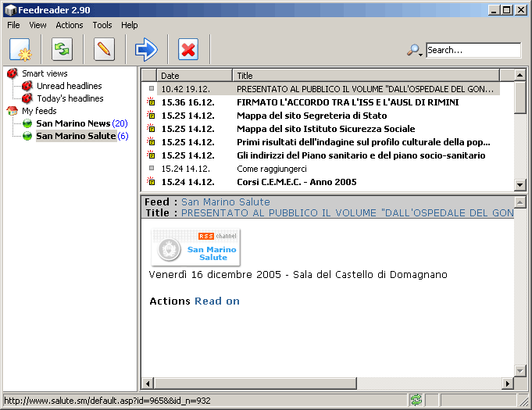532x410 pixels.
Task: Click the Today's headlines ladybug icon
Action: (27, 98)
